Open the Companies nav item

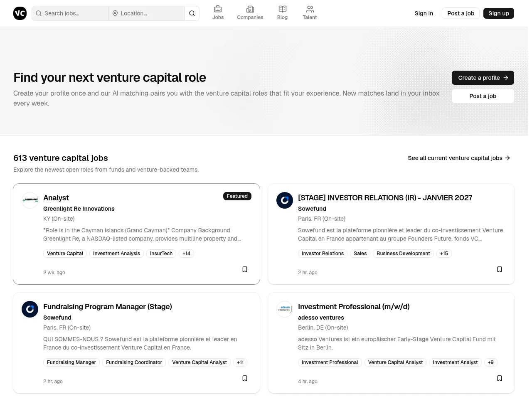[250, 13]
